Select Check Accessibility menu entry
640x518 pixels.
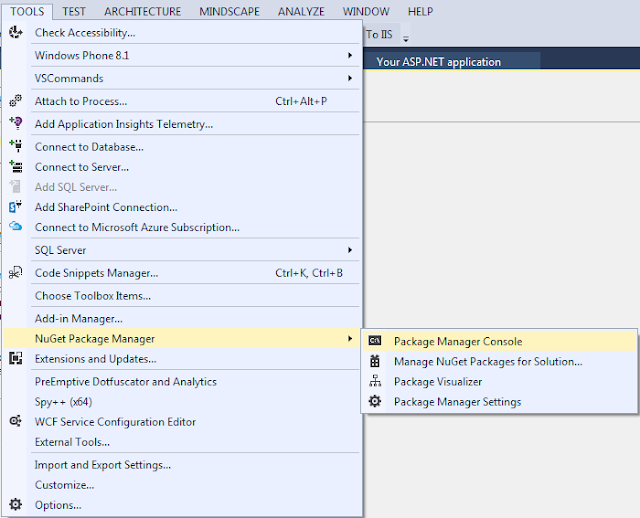(182, 33)
